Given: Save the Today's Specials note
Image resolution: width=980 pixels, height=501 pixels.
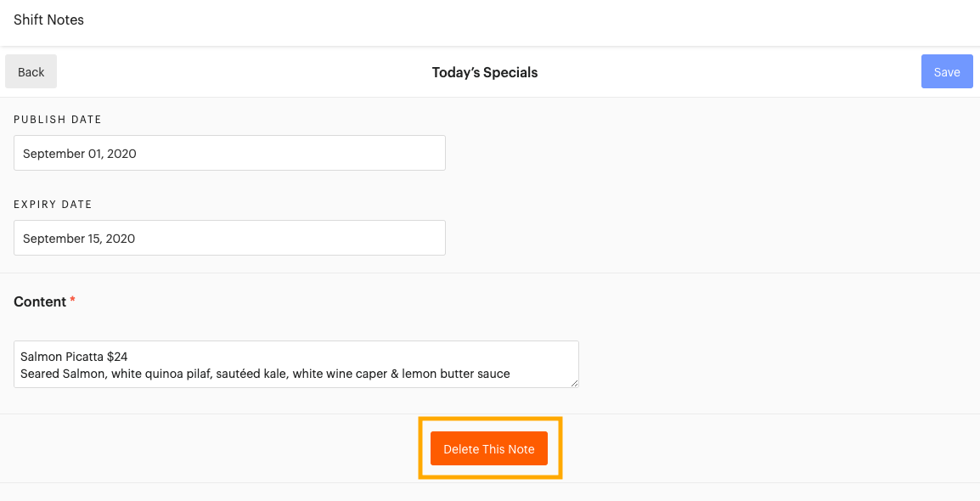Looking at the screenshot, I should [946, 71].
